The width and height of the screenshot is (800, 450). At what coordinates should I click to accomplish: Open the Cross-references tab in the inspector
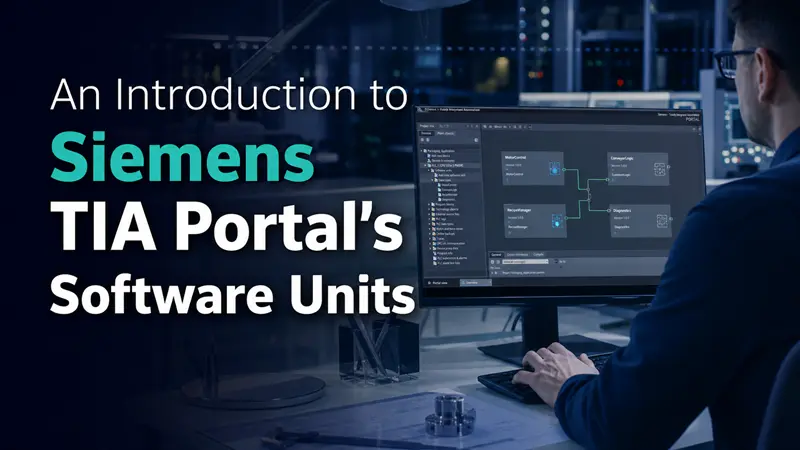click(x=517, y=255)
